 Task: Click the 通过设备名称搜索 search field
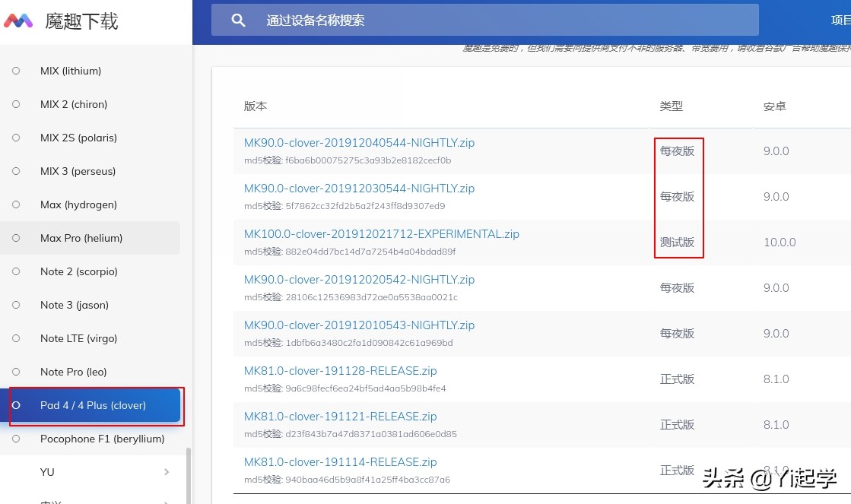click(487, 20)
